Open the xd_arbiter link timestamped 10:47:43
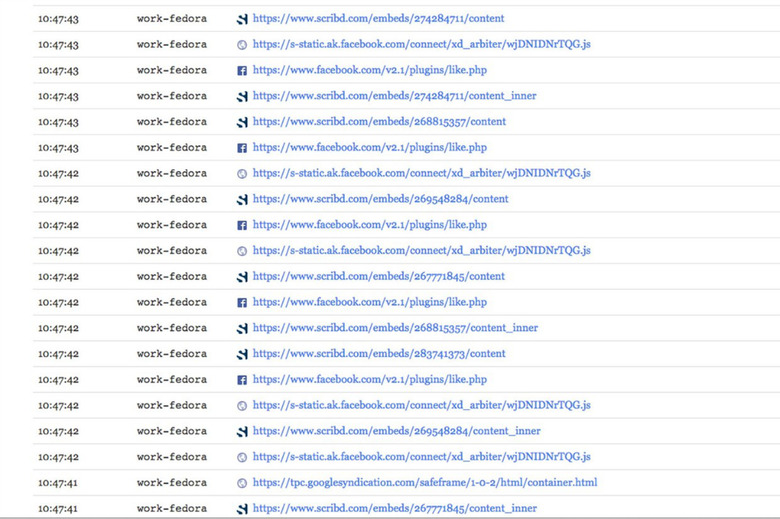Viewport: 780px width, 519px height. [x=422, y=44]
